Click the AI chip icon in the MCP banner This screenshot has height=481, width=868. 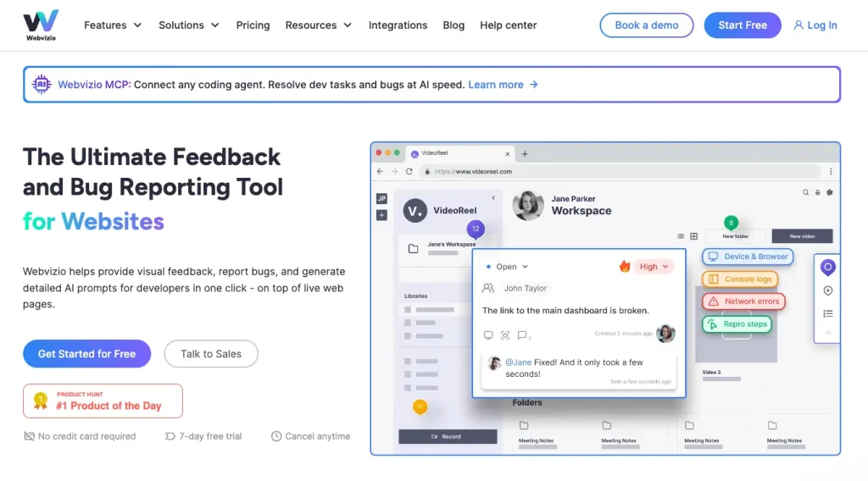41,85
